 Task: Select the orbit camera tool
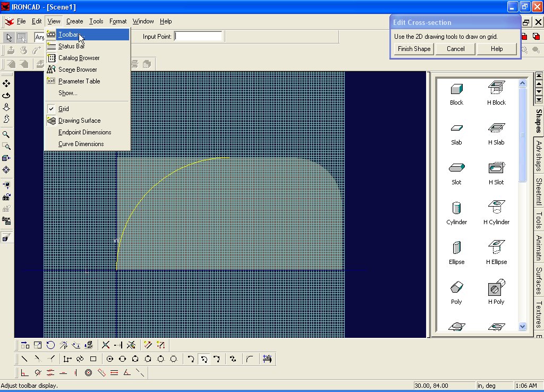[6, 96]
